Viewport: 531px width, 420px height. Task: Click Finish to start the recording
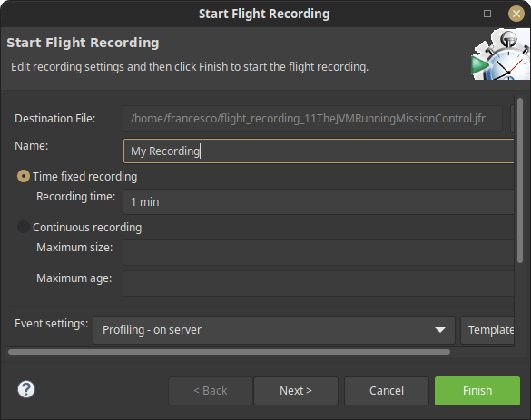(x=477, y=391)
